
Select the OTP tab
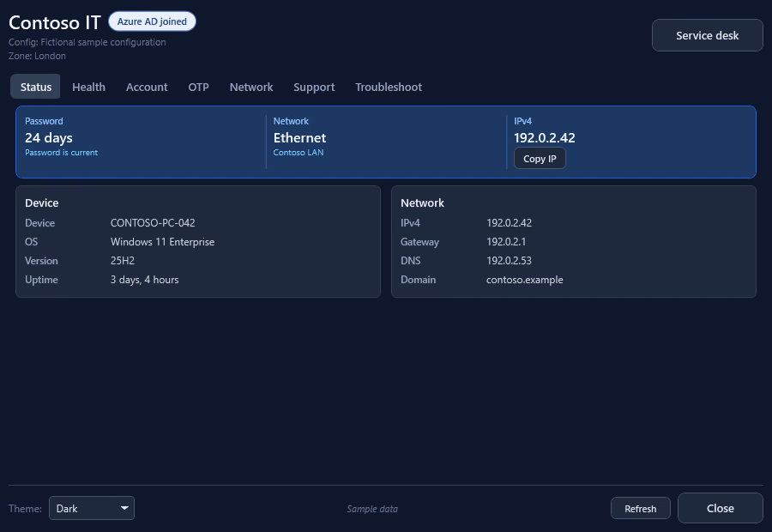[x=198, y=87]
